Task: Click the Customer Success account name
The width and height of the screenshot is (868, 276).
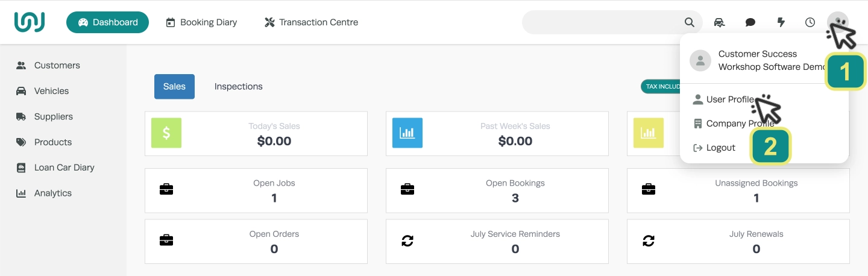Action: (758, 54)
